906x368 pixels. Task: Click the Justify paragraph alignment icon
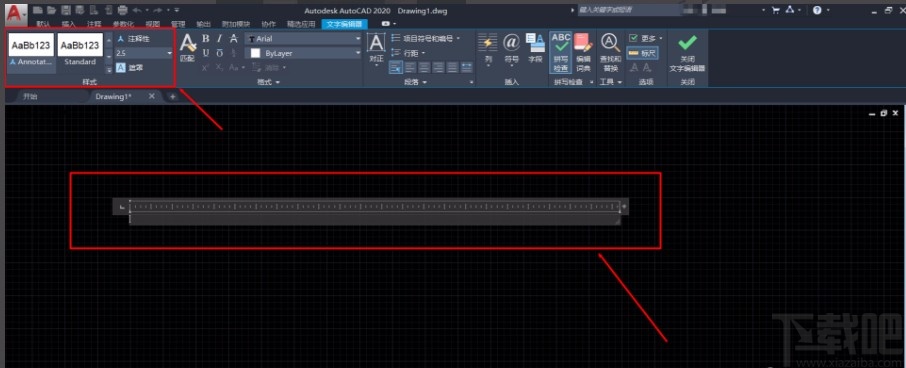pos(452,68)
